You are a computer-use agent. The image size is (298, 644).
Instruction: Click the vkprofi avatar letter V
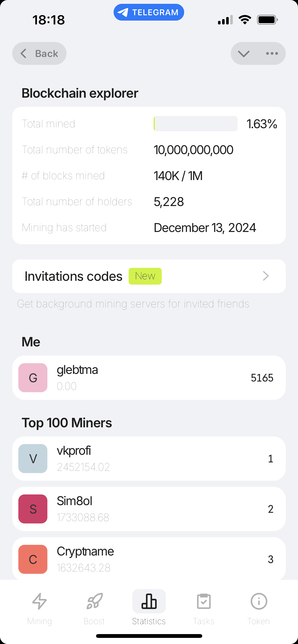(x=33, y=459)
